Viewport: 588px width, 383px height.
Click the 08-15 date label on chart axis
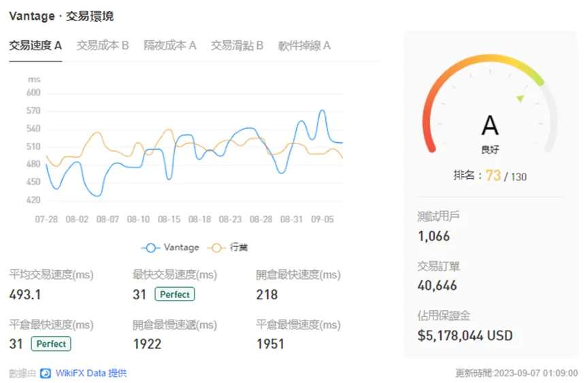click(x=169, y=219)
